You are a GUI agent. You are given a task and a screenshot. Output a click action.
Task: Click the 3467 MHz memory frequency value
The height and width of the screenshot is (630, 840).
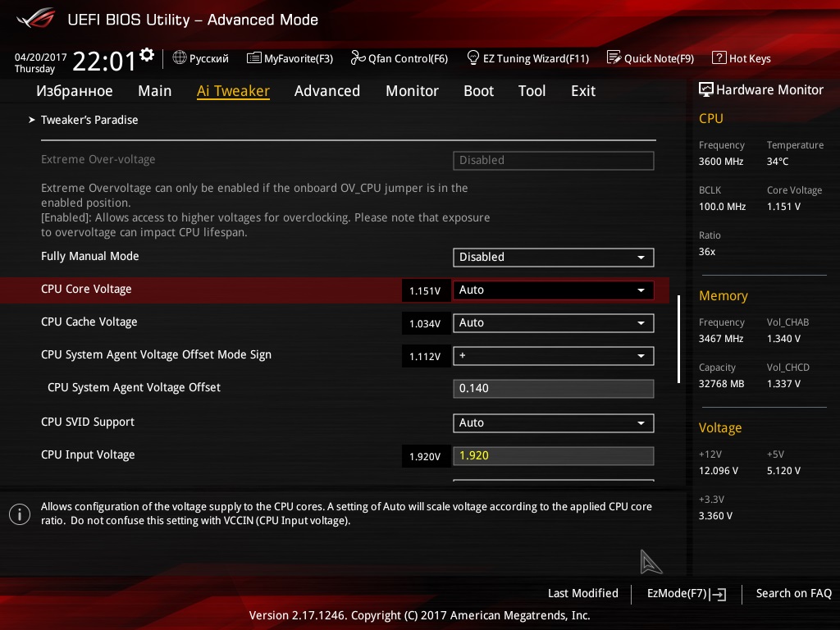[720, 339]
